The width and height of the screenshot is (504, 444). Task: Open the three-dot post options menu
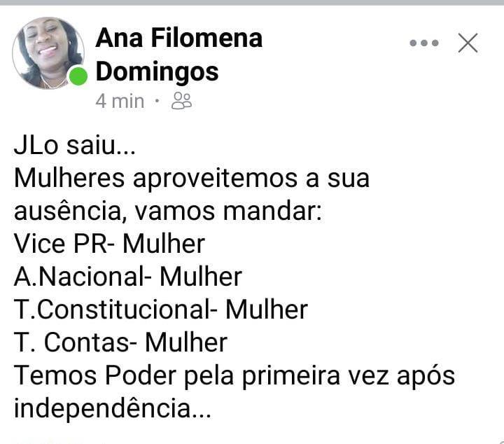tap(424, 43)
